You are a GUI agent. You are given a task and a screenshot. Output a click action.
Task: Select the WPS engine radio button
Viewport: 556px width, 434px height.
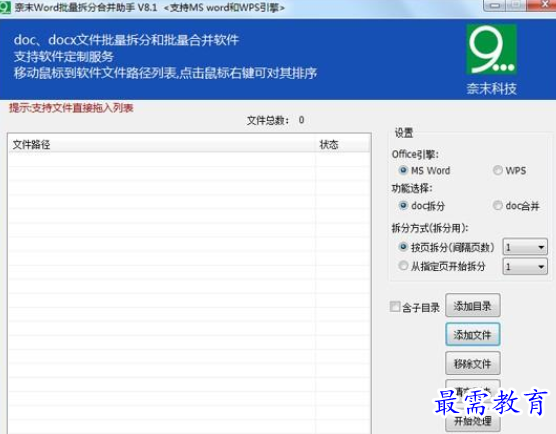[497, 170]
